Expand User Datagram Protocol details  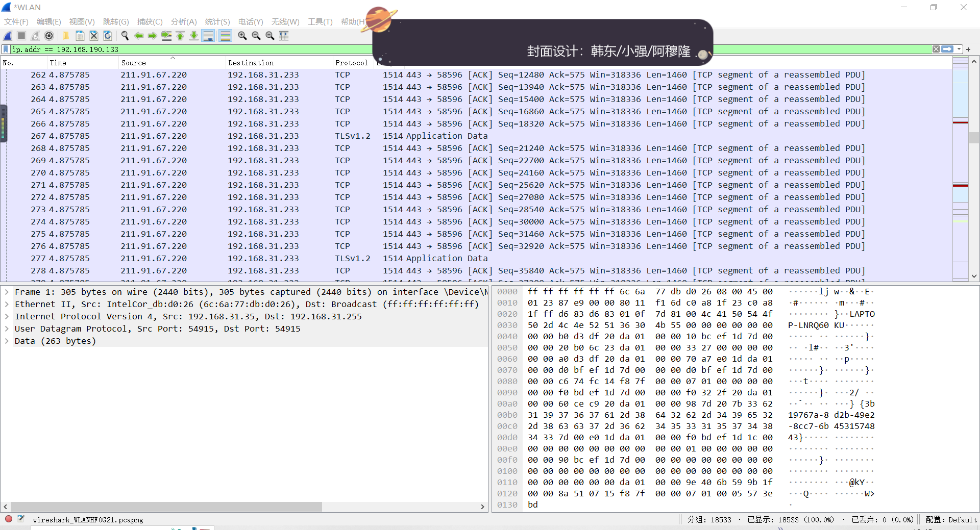pyautogui.click(x=7, y=329)
